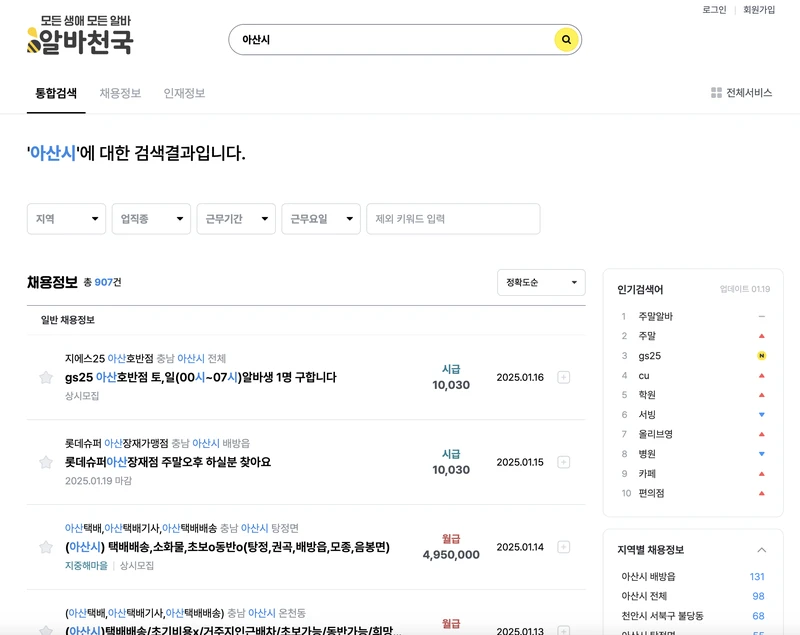
Task: Switch to the 채용정보 tab
Action: coord(122,90)
